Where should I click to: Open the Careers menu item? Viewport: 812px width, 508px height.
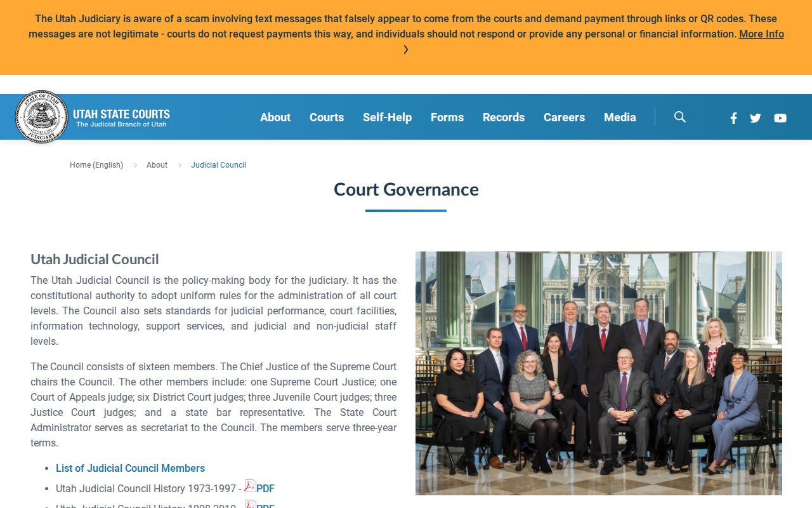564,117
